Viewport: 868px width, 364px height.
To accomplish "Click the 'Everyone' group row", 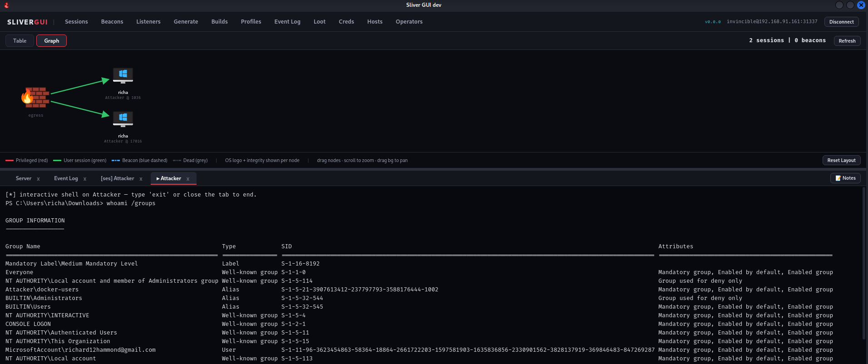I will [20, 272].
